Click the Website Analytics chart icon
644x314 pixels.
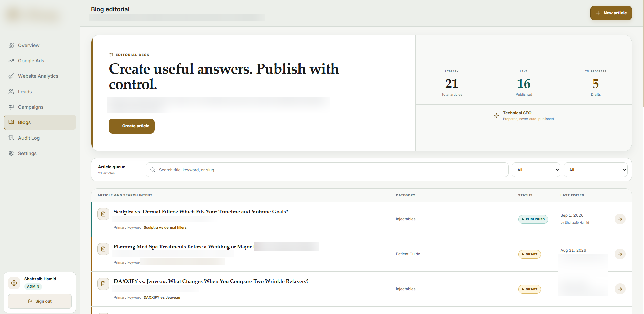pos(11,76)
